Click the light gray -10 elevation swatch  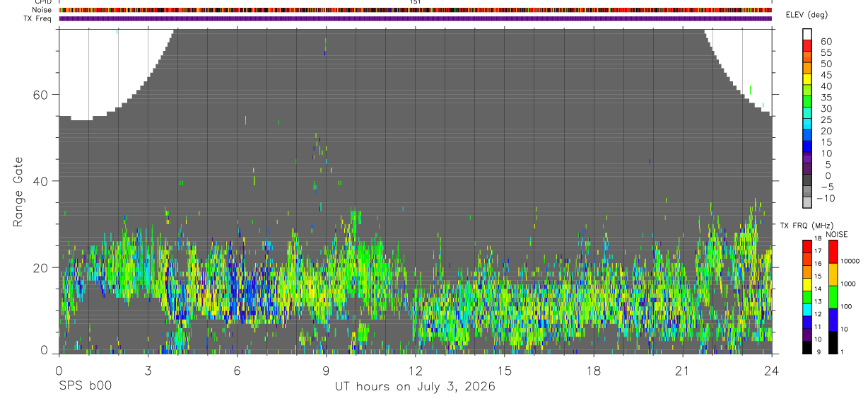pos(807,201)
